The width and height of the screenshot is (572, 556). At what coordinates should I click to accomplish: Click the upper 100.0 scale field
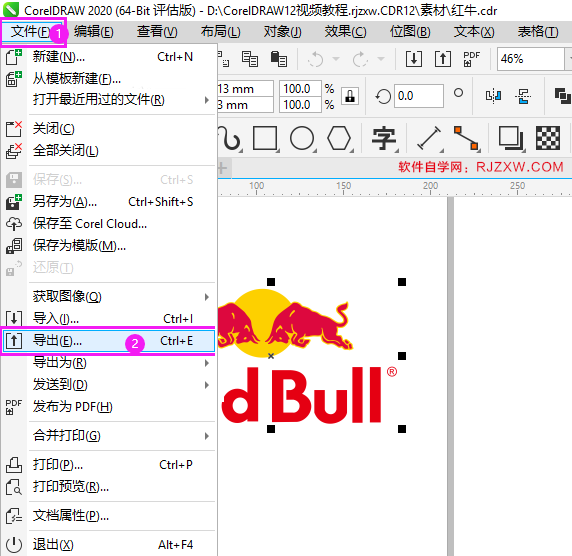pyautogui.click(x=300, y=89)
